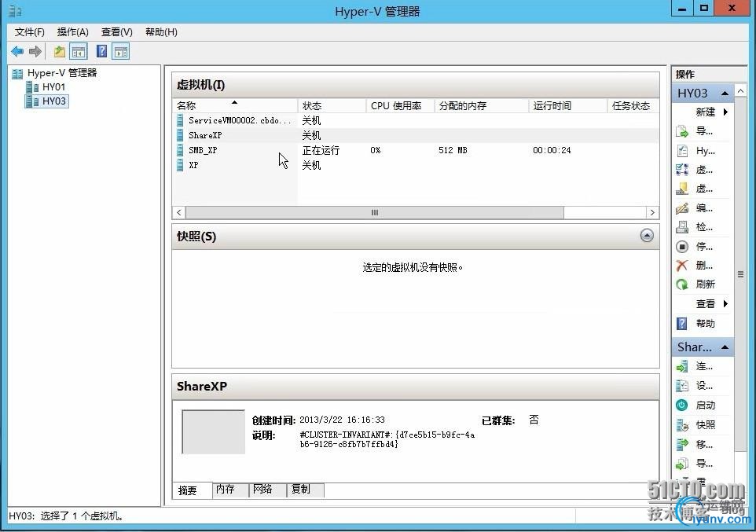This screenshot has height=532, width=756.
Task: Open the Virtual SAN Manager icon (second 虚...)
Action: 682,189
